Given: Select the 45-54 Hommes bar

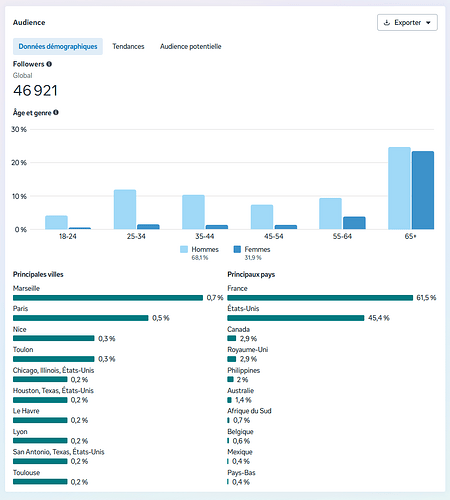Looking at the screenshot, I should (262, 217).
